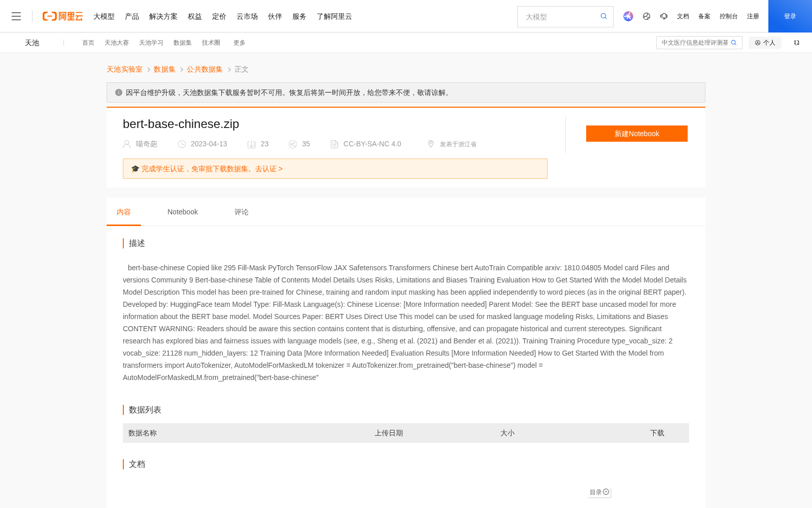
Task: Click the 注册 register link
Action: coord(753,16)
